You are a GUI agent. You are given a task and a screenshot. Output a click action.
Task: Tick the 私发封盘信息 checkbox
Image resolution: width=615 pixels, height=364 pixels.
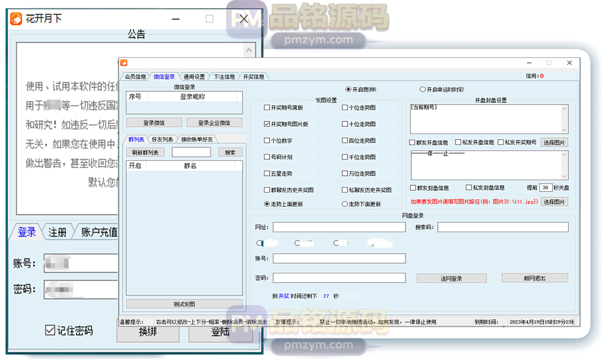pyautogui.click(x=468, y=188)
